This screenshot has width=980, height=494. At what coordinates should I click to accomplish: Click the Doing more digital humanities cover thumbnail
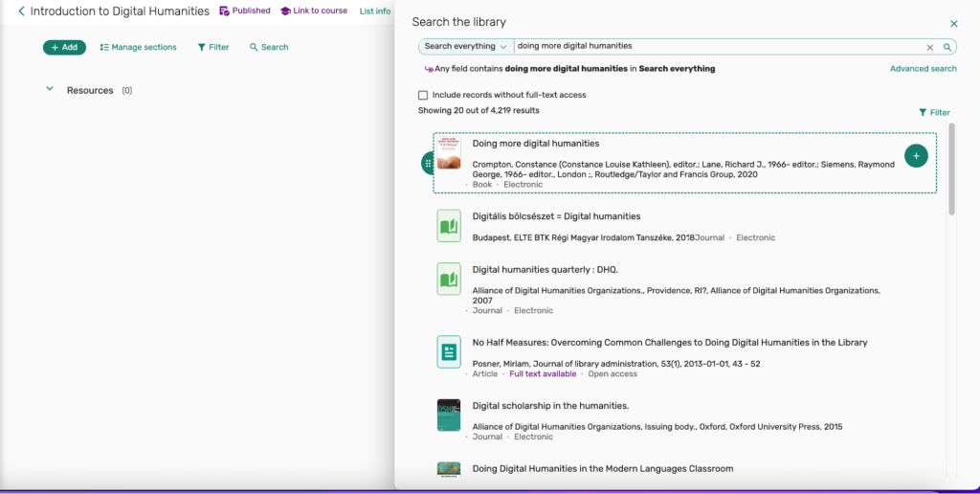448,154
